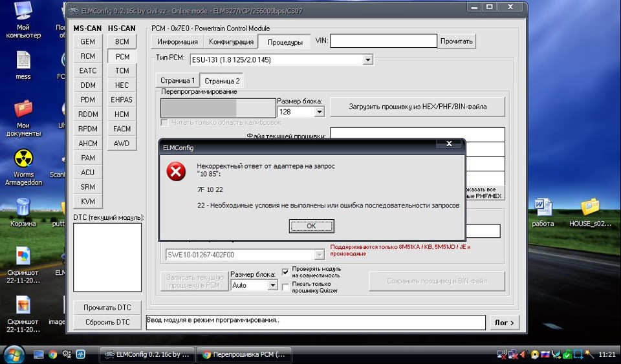The width and height of the screenshot is (621, 364).
Task: Select the RDDM module button
Action: coord(87,114)
